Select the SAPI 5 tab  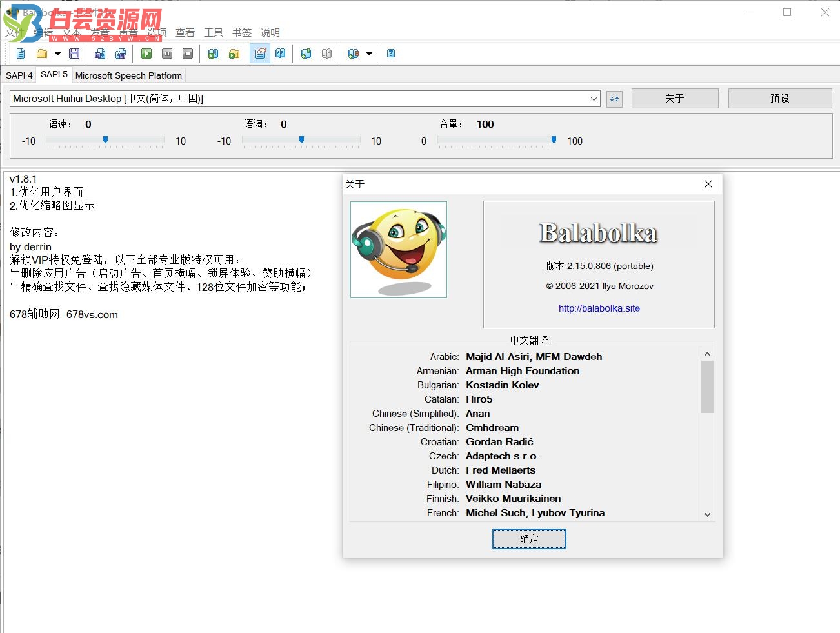(x=54, y=74)
